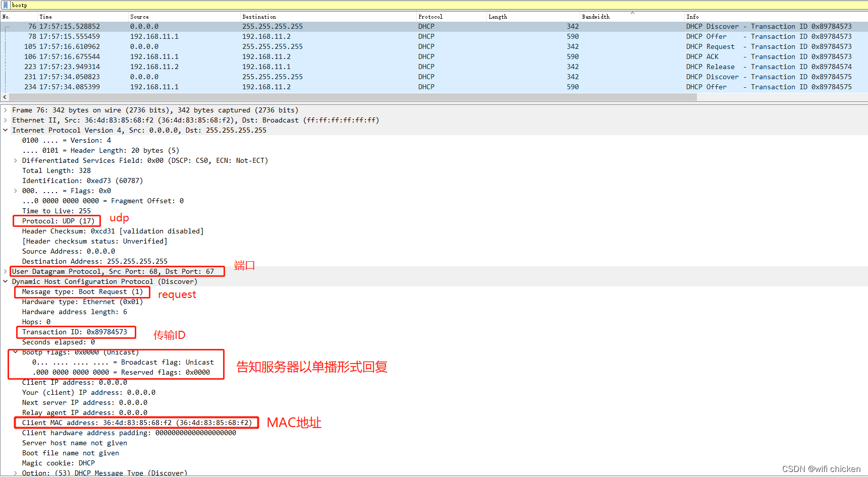The width and height of the screenshot is (868, 477).
Task: Select the Total Length: 328 line
Action: (57, 170)
